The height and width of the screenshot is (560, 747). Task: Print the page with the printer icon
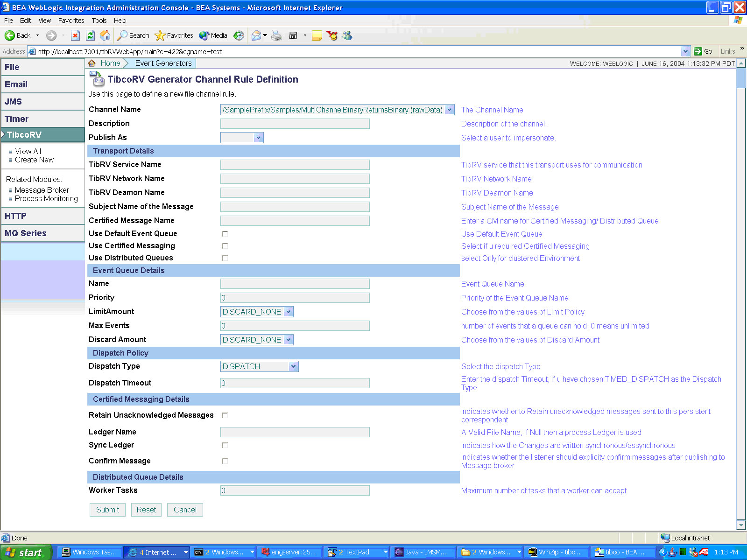[x=277, y=35]
